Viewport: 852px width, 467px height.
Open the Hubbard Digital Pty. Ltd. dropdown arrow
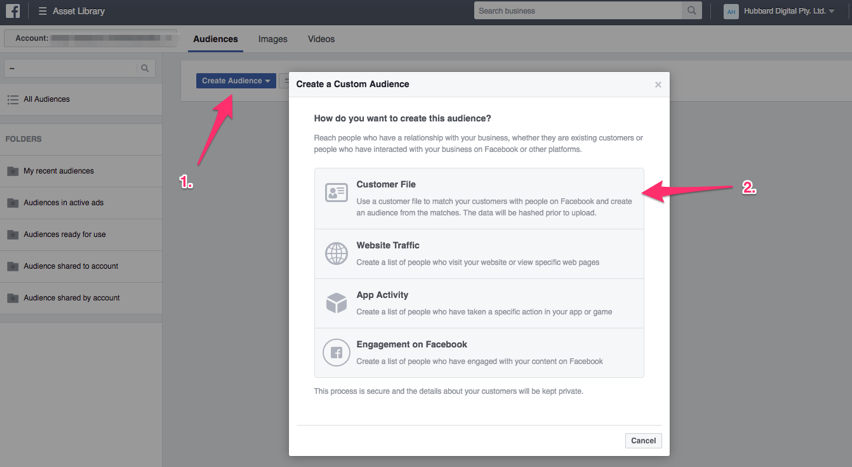click(x=831, y=11)
